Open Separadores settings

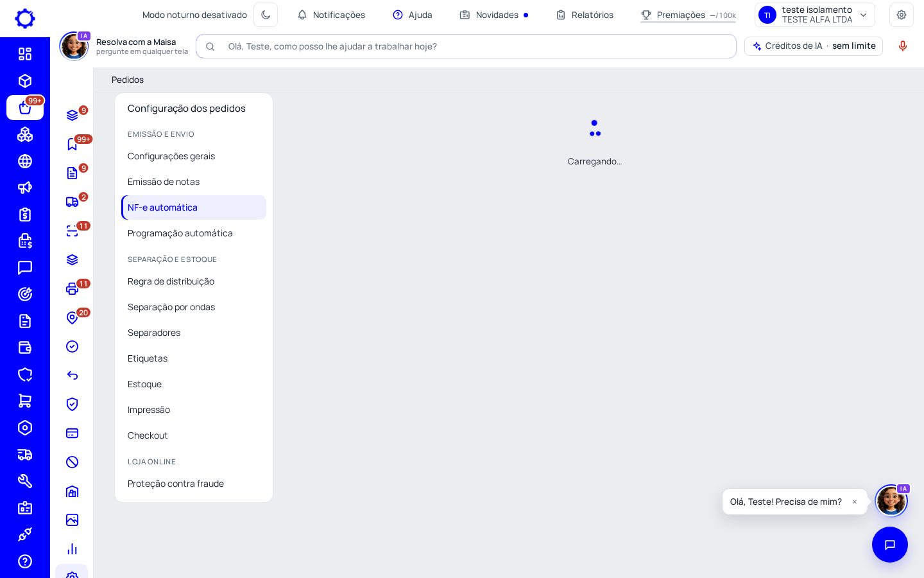point(194,333)
